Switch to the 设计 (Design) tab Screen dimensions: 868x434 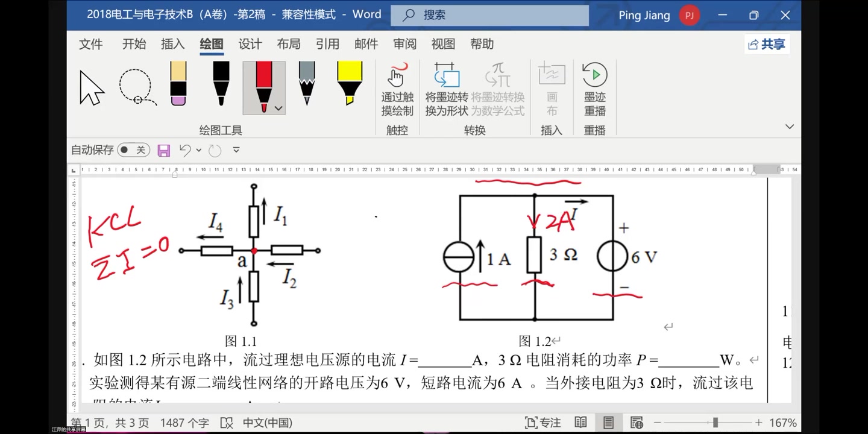click(x=250, y=44)
